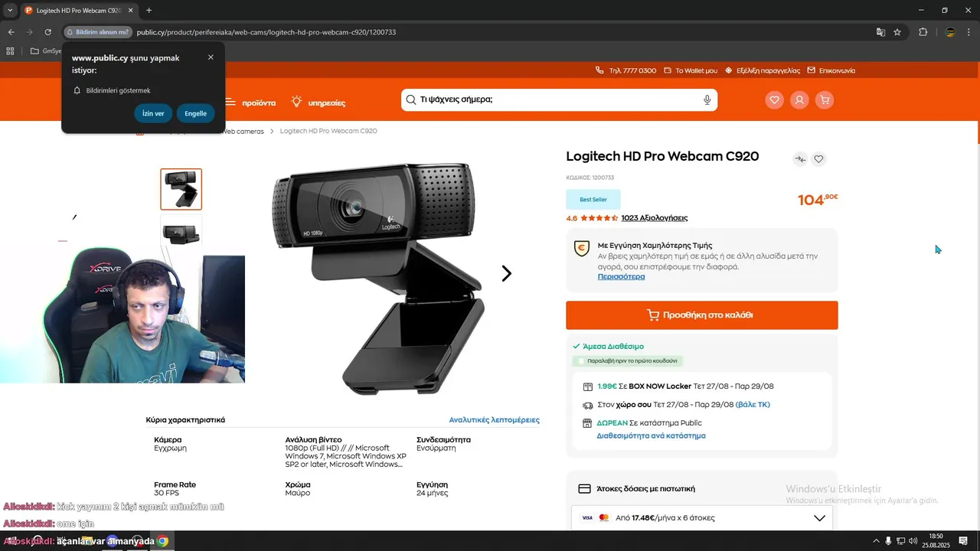The image size is (980, 551).
Task: Open 'Διαθεσιμότητα ανά κατάστημα' store availability link
Action: pyautogui.click(x=651, y=436)
